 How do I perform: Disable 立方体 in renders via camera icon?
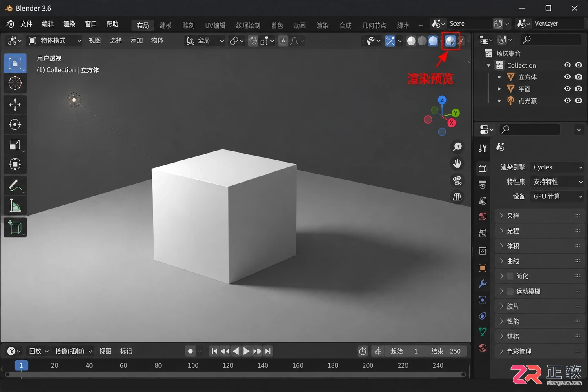point(579,77)
